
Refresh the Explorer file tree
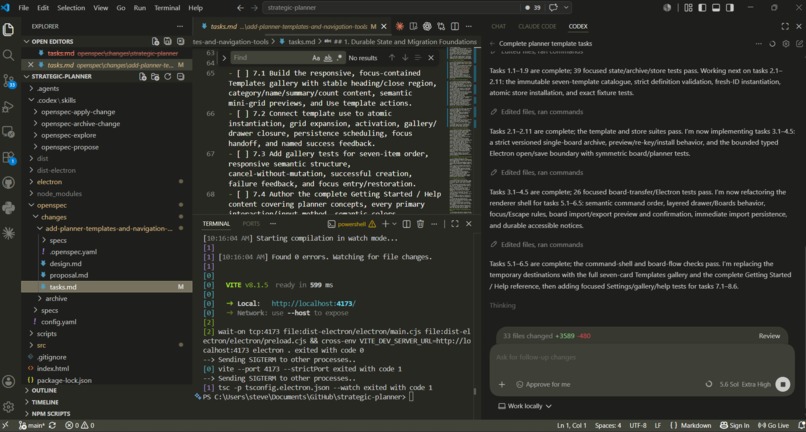[168, 77]
